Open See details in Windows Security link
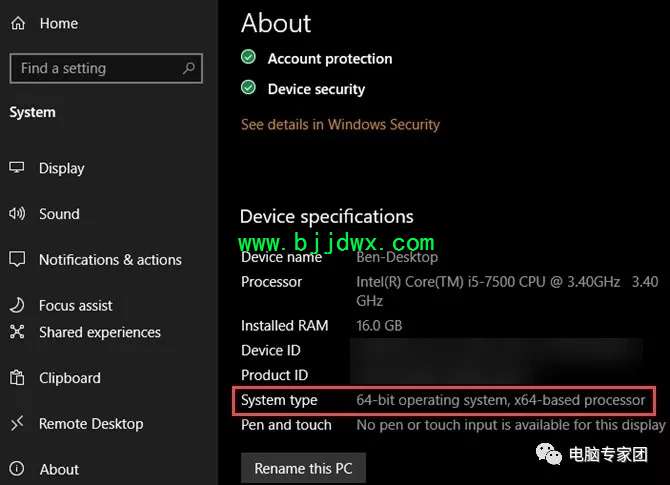The image size is (670, 485). (x=340, y=124)
